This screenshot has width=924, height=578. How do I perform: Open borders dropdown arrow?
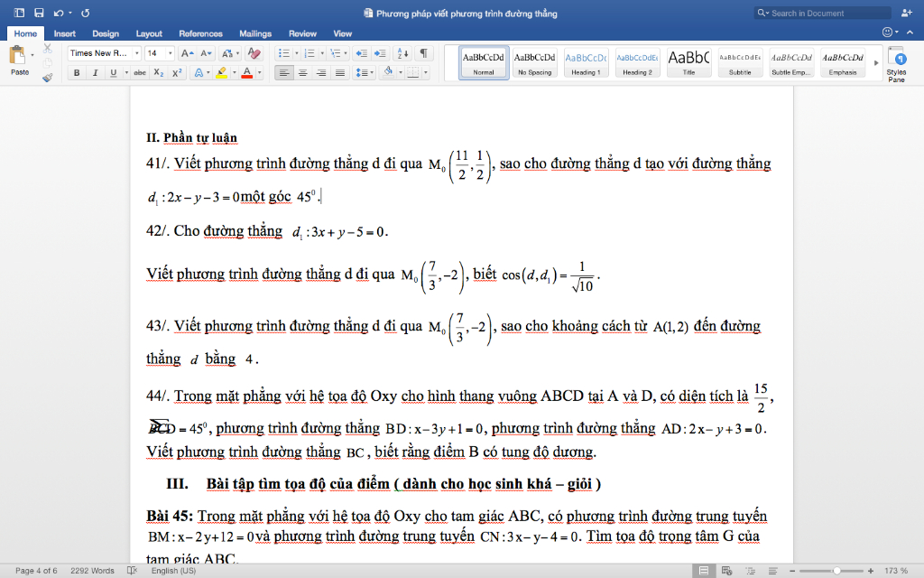pos(426,72)
